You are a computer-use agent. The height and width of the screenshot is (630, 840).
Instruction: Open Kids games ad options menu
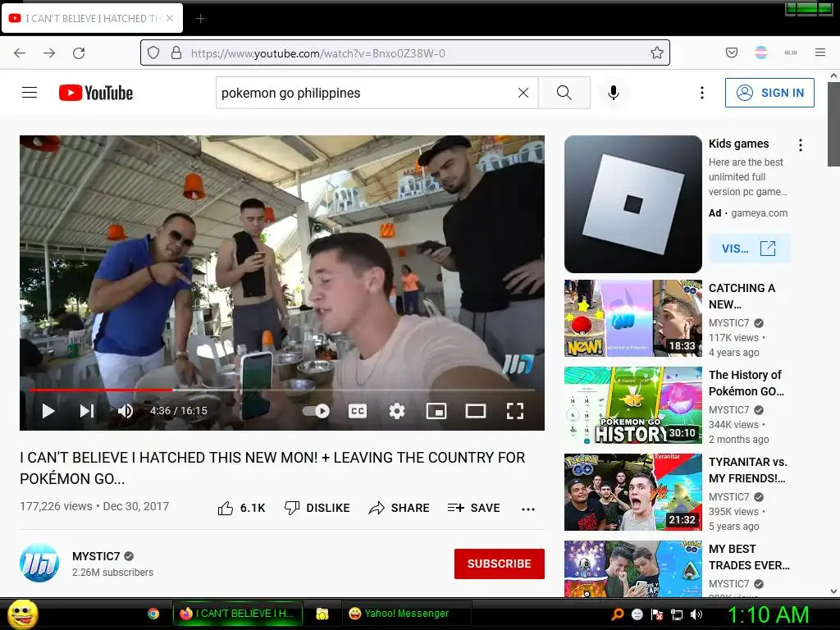[801, 144]
